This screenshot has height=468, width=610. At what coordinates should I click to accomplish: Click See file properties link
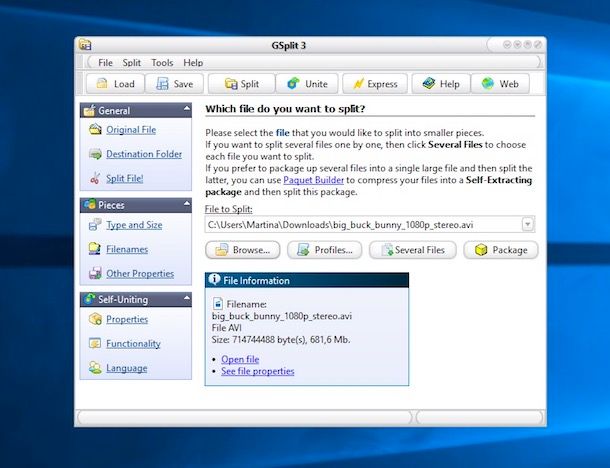click(258, 371)
